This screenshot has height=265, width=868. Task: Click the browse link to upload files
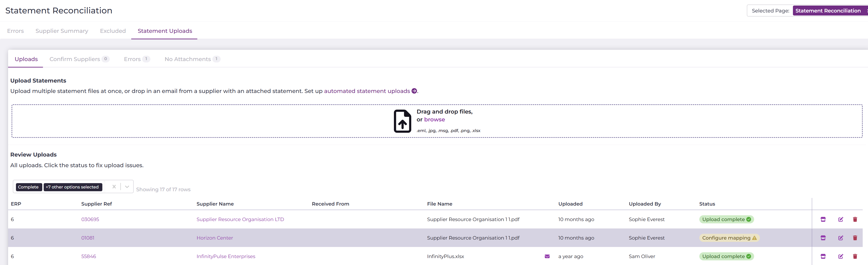point(434,119)
